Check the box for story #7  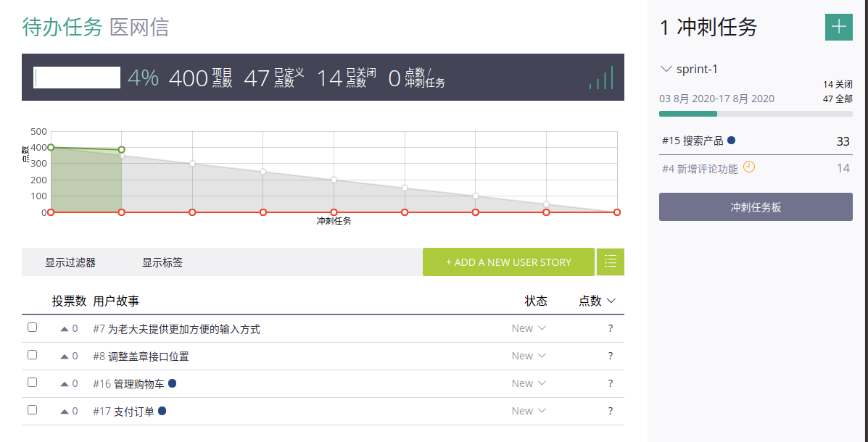point(32,328)
